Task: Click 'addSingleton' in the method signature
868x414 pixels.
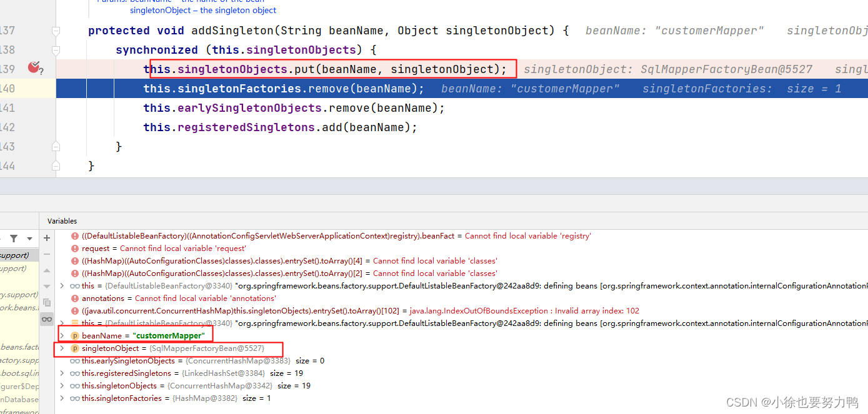Action: pyautogui.click(x=232, y=31)
